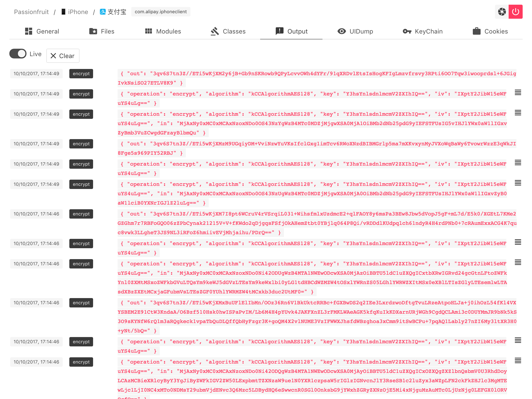Expand details of second encrypt log entry
Image resolution: width=532 pixels, height=399 pixels.
[518, 92]
